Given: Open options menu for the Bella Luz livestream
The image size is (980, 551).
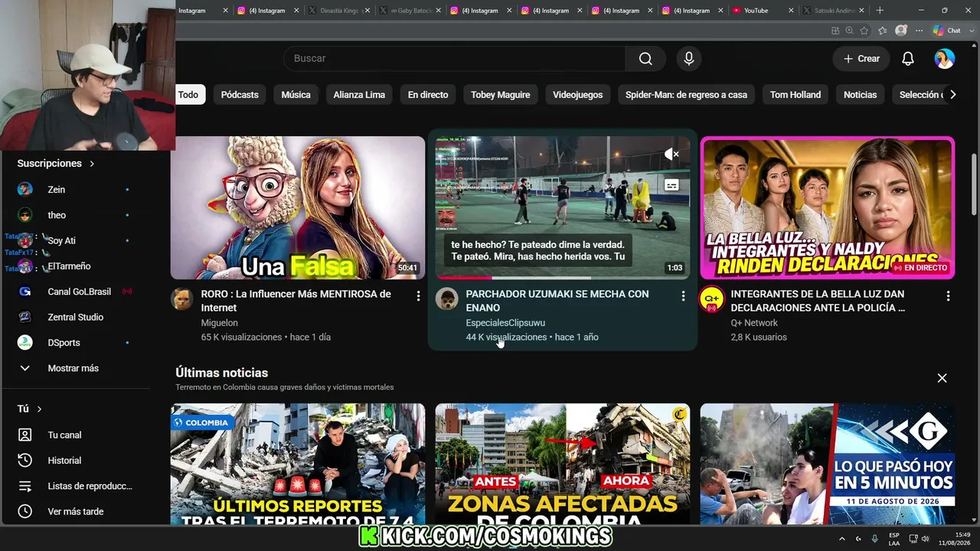Looking at the screenshot, I should (x=948, y=295).
